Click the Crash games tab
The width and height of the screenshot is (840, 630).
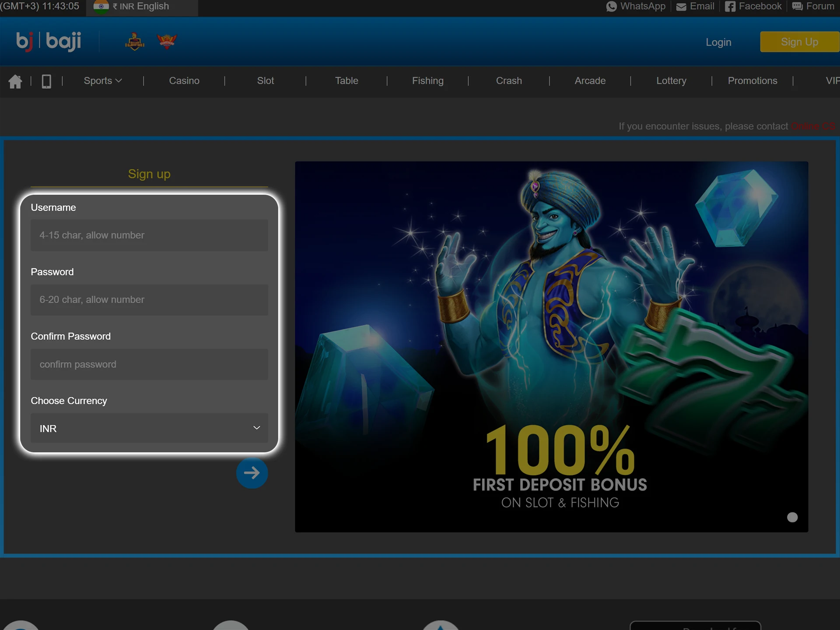509,81
